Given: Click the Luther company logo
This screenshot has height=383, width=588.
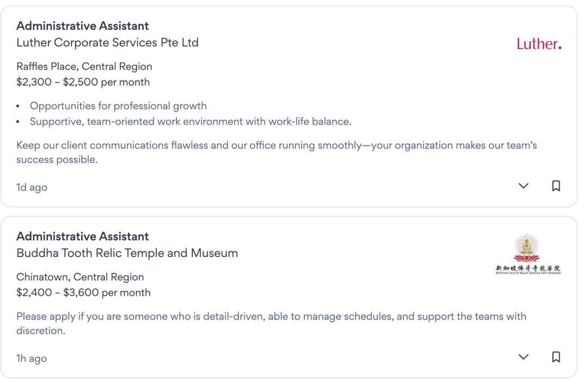Looking at the screenshot, I should click(538, 44).
